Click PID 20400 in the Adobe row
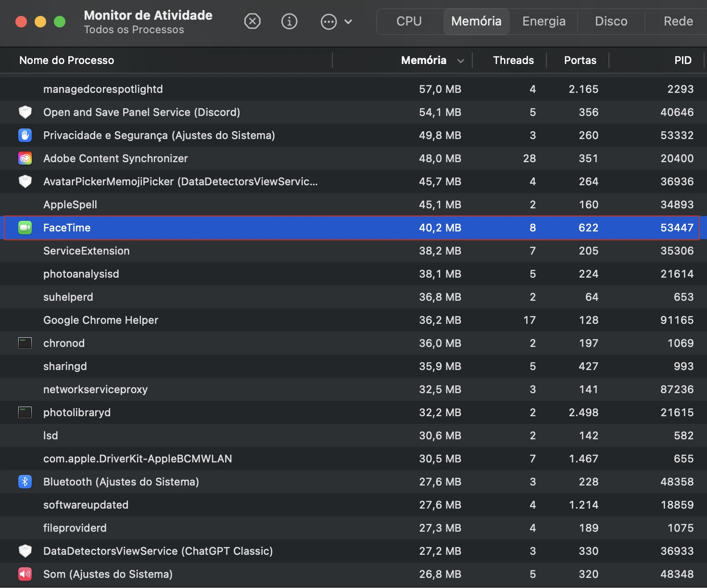The height and width of the screenshot is (588, 707). pos(677,158)
